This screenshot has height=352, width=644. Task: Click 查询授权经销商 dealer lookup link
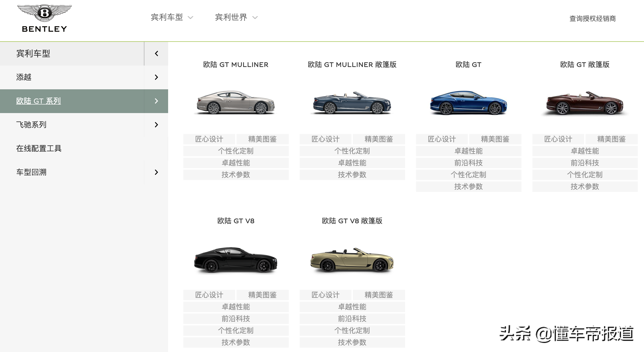point(592,19)
